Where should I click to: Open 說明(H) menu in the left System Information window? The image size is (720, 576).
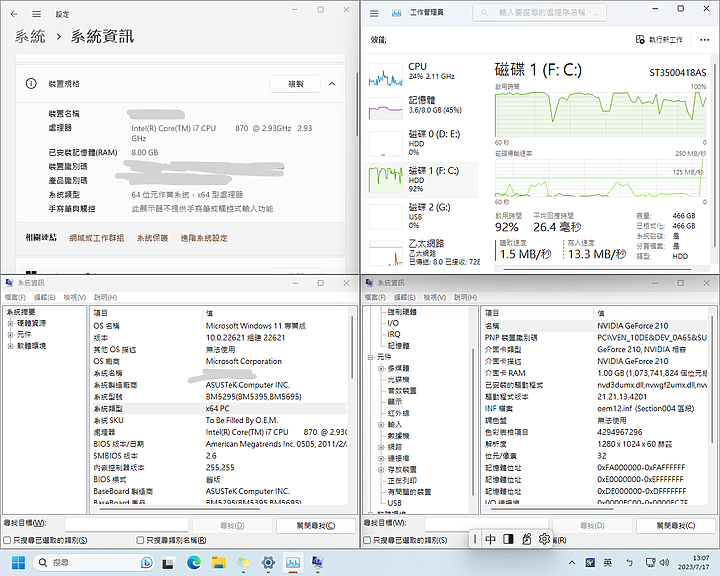coord(105,297)
